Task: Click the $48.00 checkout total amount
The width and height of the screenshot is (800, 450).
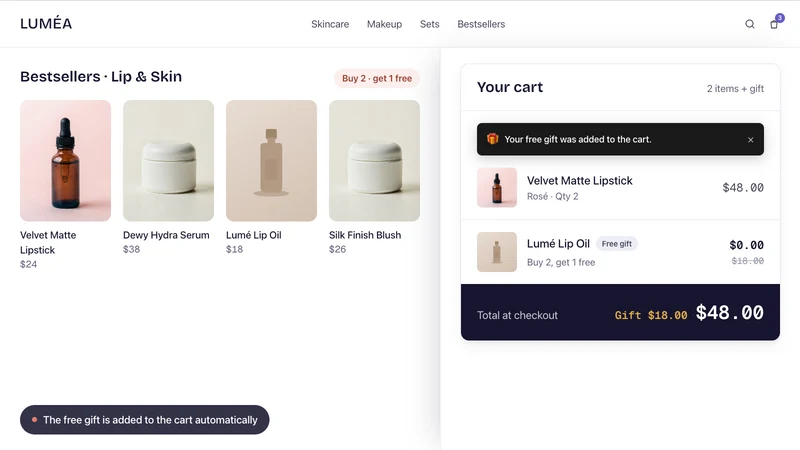Action: pos(730,313)
